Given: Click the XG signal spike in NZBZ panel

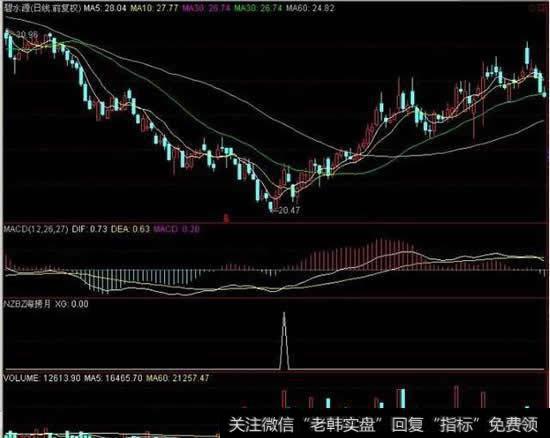Looking at the screenshot, I should click(284, 341).
